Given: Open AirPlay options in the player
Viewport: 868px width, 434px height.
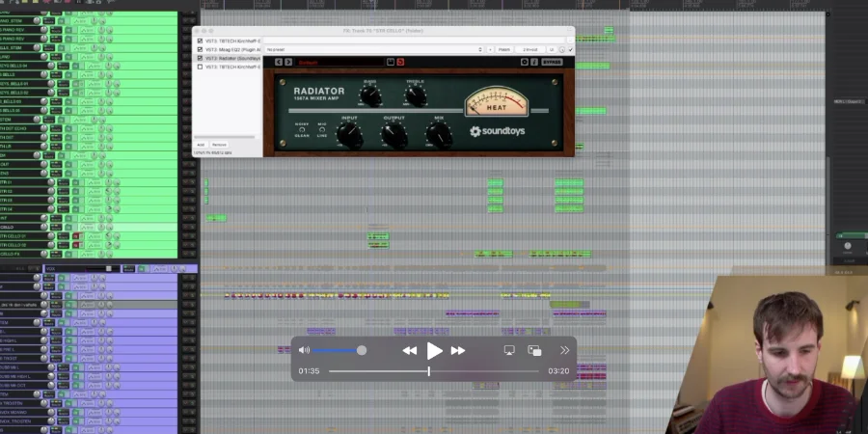Looking at the screenshot, I should [x=509, y=350].
